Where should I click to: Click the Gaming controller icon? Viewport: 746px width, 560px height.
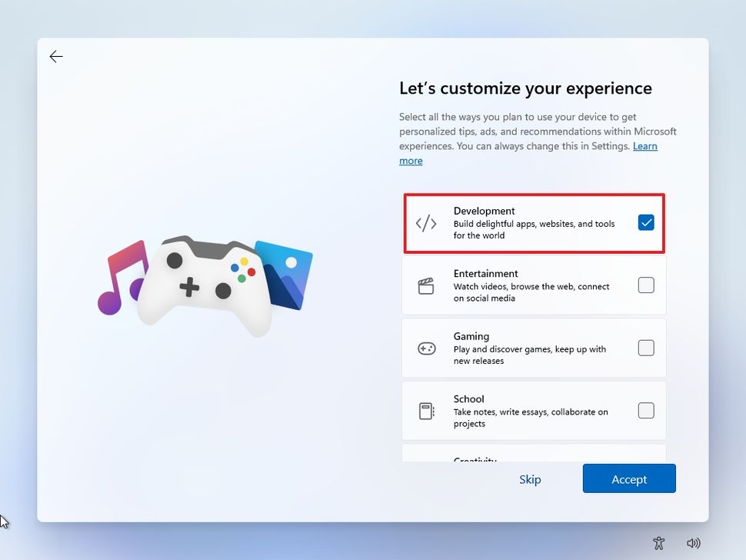(426, 348)
